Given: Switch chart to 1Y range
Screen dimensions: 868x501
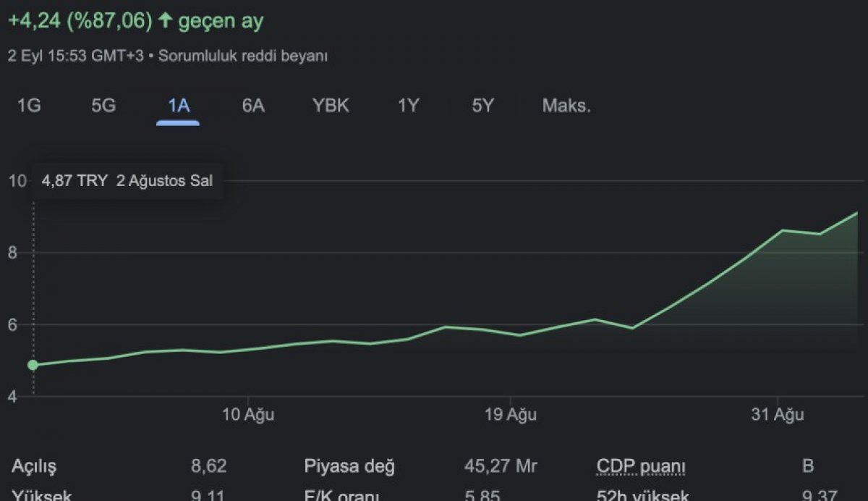Looking at the screenshot, I should point(408,106).
